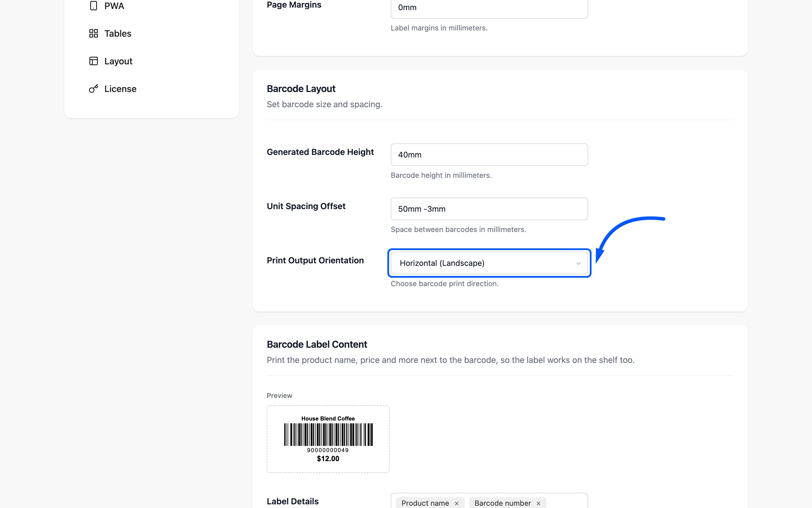Click the Unit Spacing Offset field

(489, 209)
